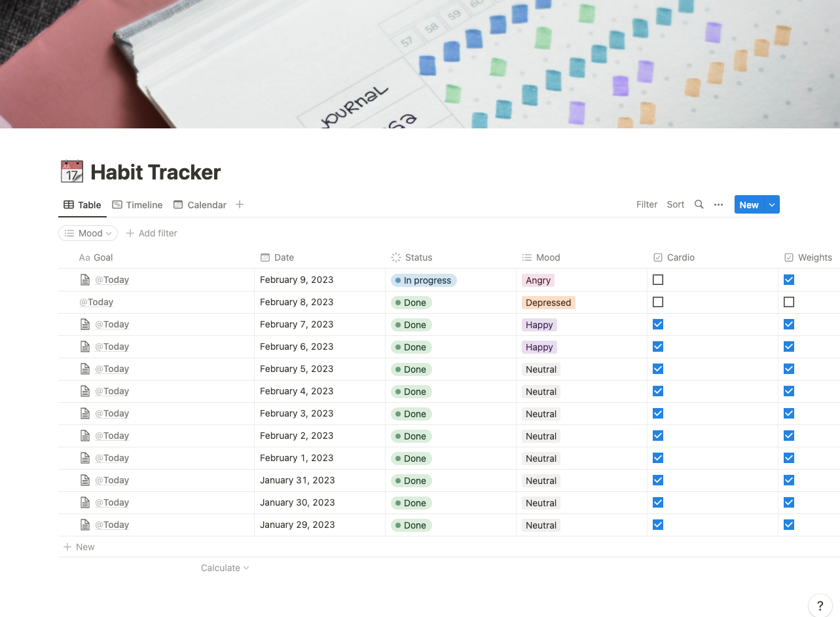Click page icon of February 9 row
The image size is (840, 617).
pyautogui.click(x=84, y=280)
